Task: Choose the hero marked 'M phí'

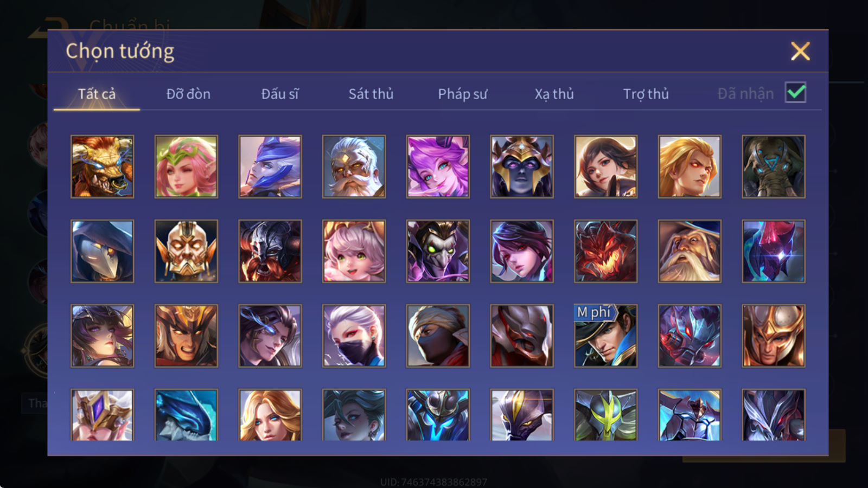Action: 605,336
